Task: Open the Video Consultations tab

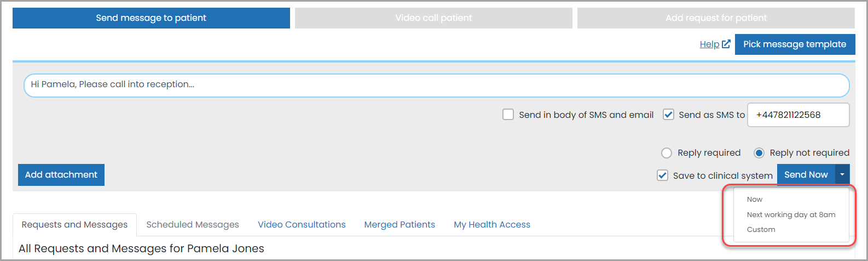Action: [302, 225]
